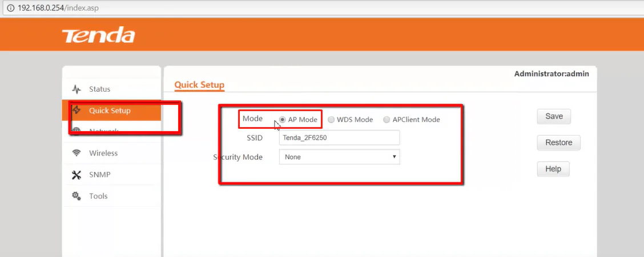Viewport: 644px width, 257px height.
Task: Open the SNMP menu item
Action: 111,174
